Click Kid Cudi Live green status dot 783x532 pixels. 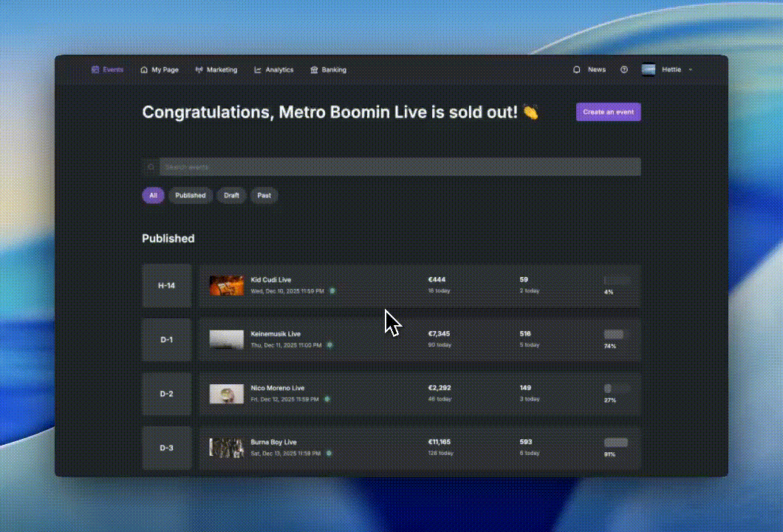332,290
